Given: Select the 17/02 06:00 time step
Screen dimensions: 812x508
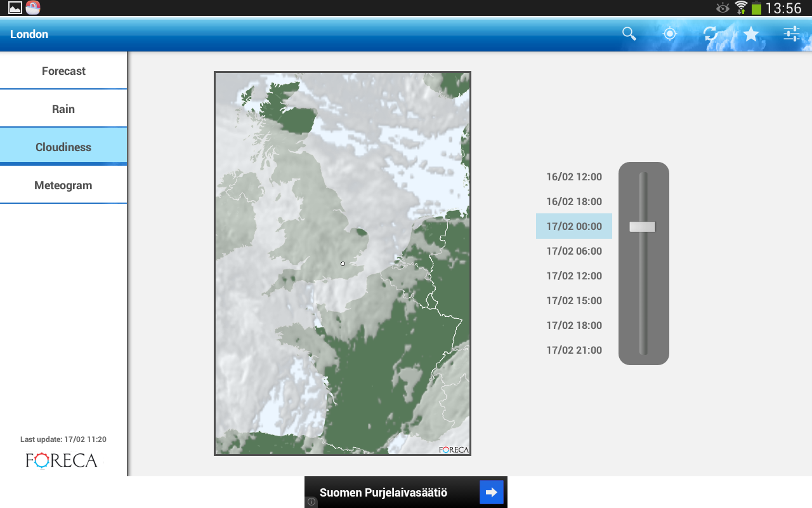Looking at the screenshot, I should (574, 251).
